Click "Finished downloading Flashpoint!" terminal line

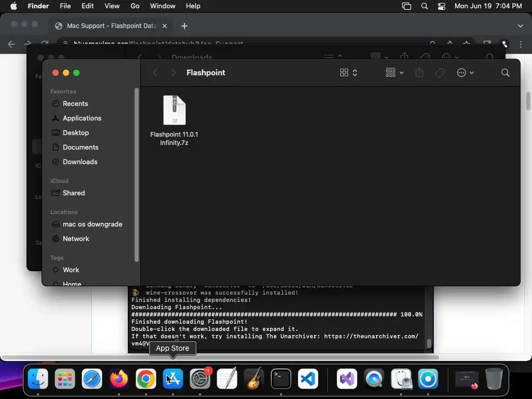[x=189, y=322]
